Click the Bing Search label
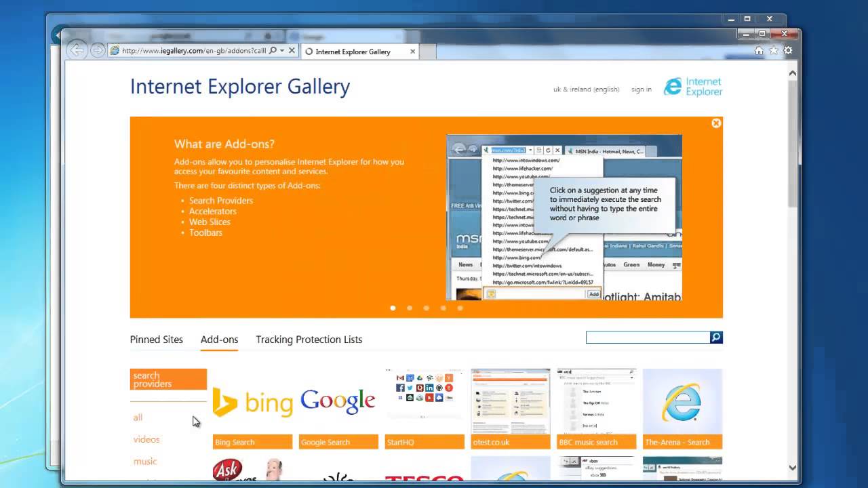Screen dimensions: 868x488 (x=252, y=442)
